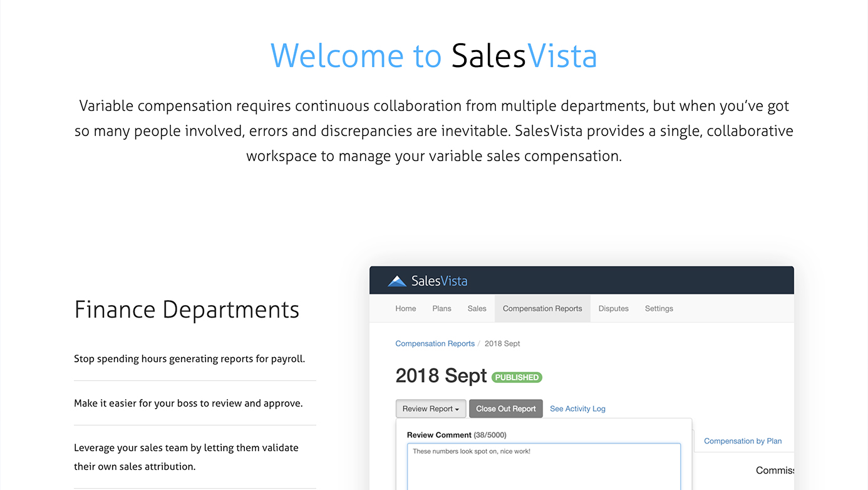Click the SalesVista mountain logo icon
The image size is (868, 490).
[397, 281]
